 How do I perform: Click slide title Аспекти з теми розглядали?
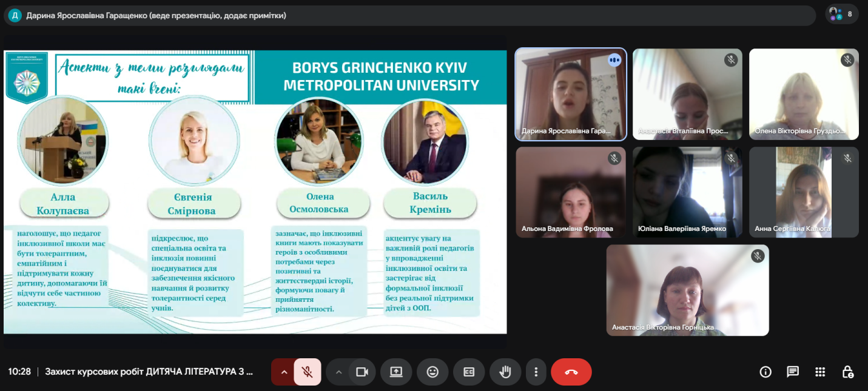(152, 78)
